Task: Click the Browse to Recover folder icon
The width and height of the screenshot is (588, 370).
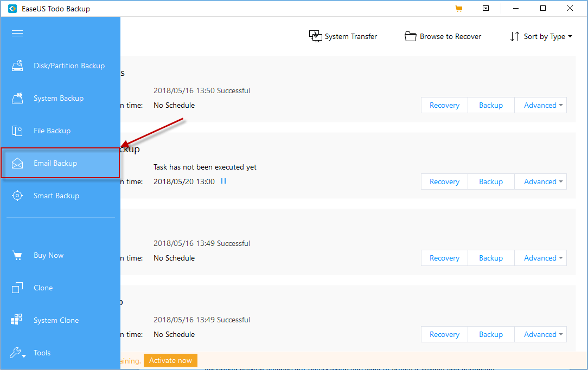Action: [x=411, y=36]
